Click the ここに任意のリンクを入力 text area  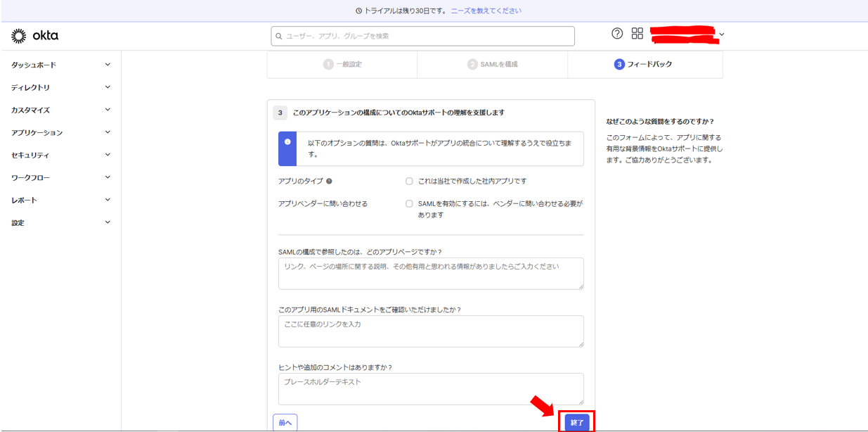click(431, 331)
